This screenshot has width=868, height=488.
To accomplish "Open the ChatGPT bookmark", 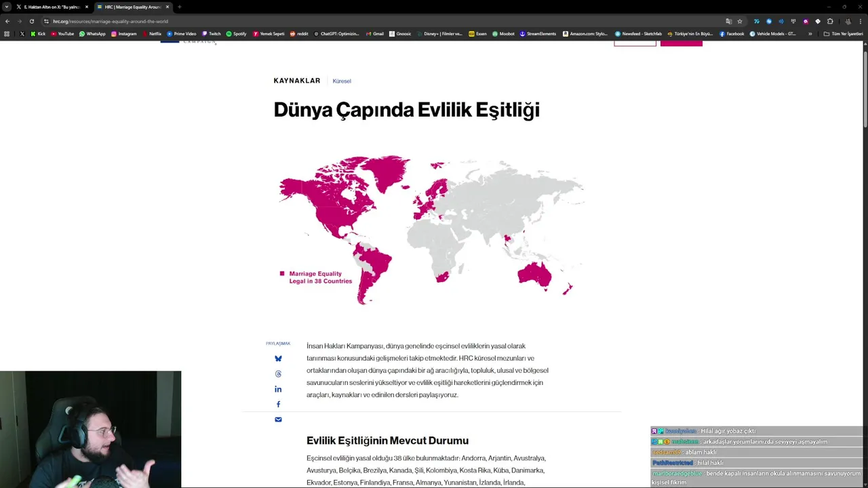I will (x=336, y=34).
